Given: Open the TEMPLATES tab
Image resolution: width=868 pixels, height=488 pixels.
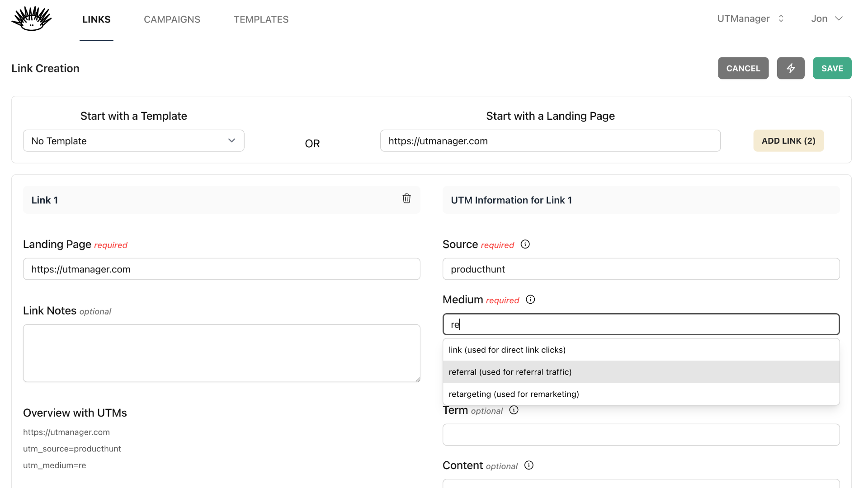Looking at the screenshot, I should [261, 19].
